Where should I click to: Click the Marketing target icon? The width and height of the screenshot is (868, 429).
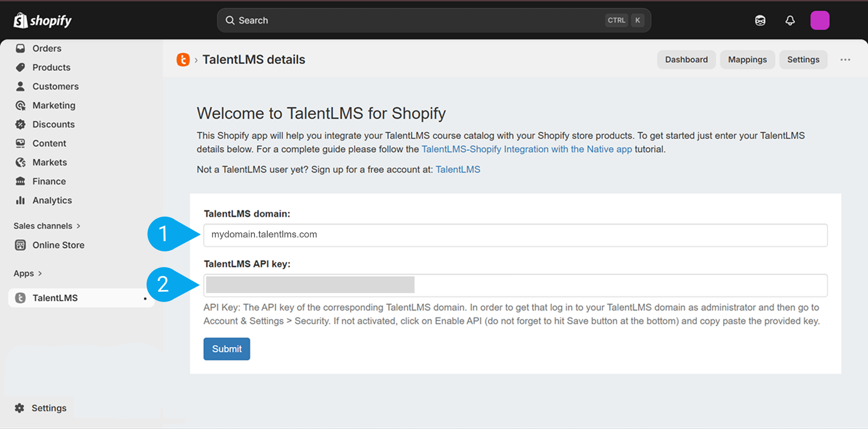click(20, 105)
